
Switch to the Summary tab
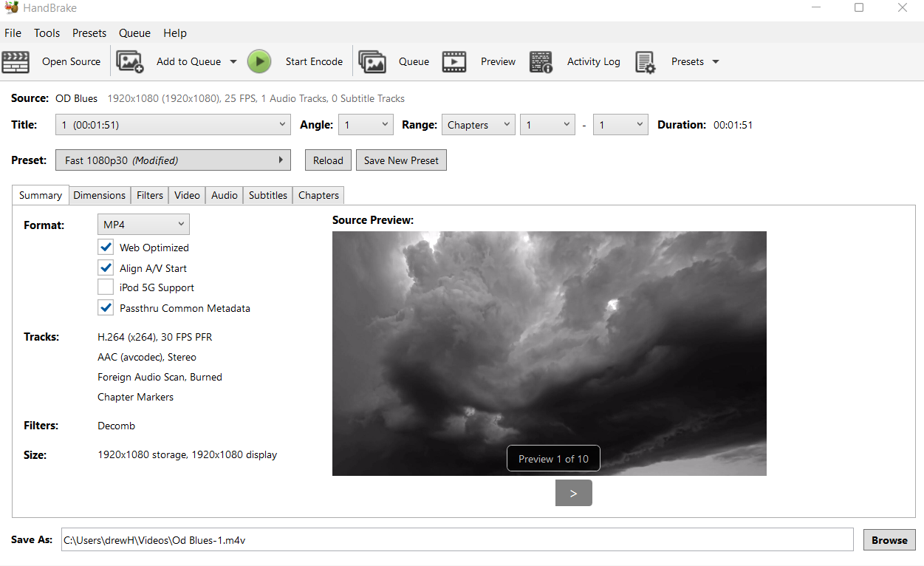pyautogui.click(x=41, y=195)
